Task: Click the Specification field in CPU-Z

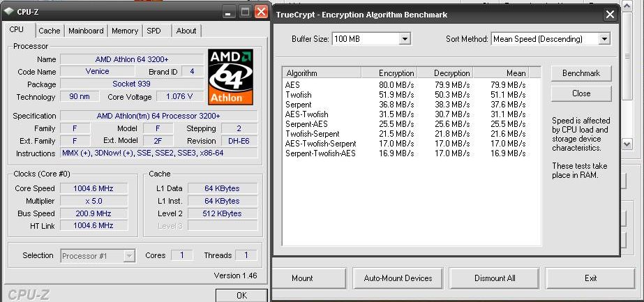Action: [159, 116]
